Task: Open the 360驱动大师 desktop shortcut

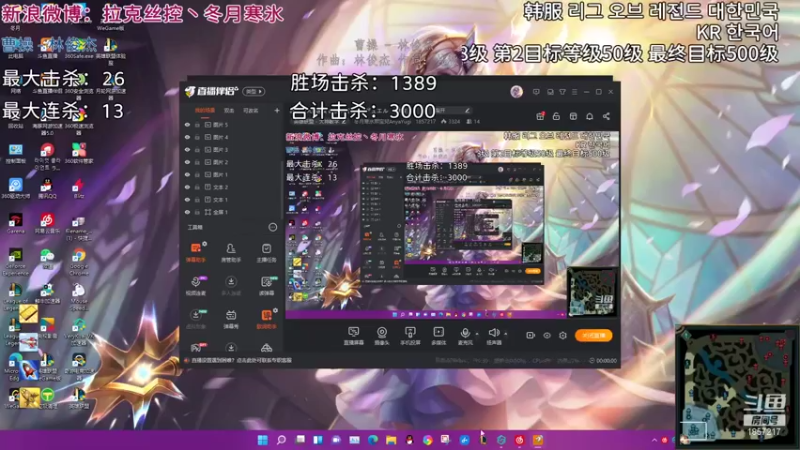Action: (15, 188)
